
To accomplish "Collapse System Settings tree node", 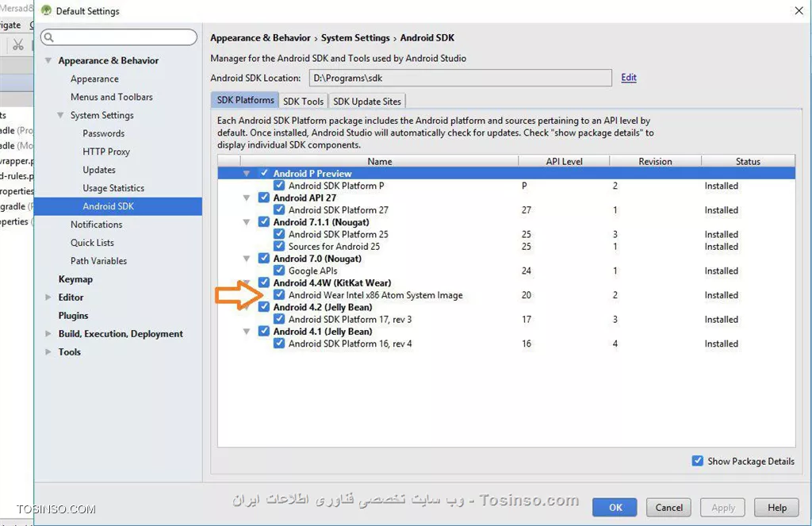I will [x=60, y=115].
